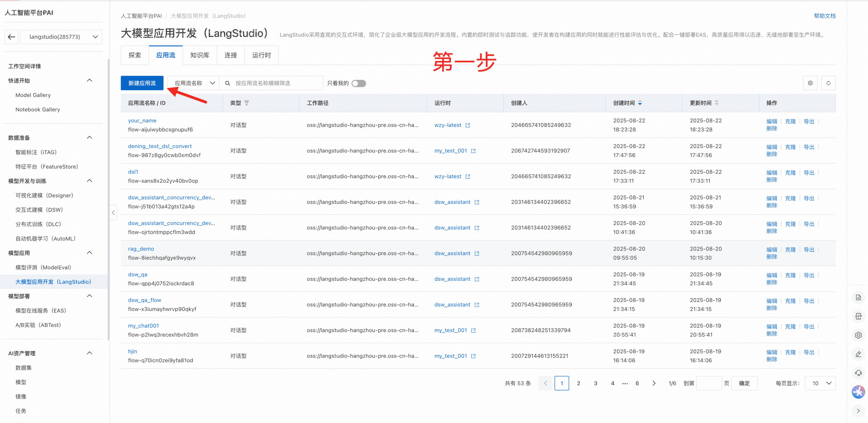868x423 pixels.
Task: Expand the right sidebar chevron arrow
Action: point(858,411)
